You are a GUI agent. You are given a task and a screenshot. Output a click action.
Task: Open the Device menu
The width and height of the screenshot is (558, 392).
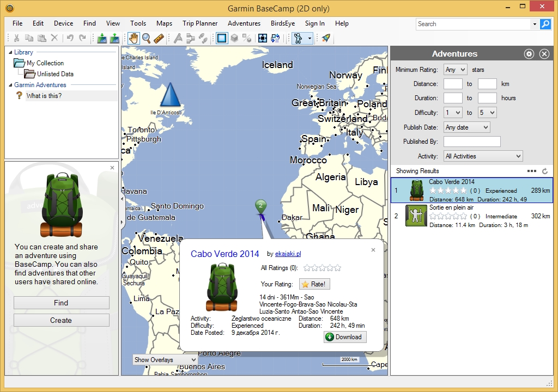click(x=63, y=23)
